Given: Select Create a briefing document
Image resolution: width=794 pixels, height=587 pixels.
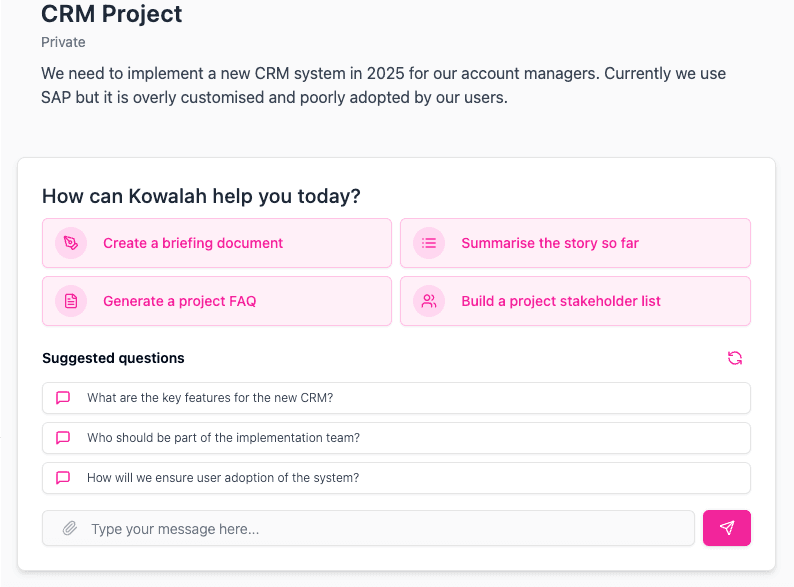Looking at the screenshot, I should (217, 243).
